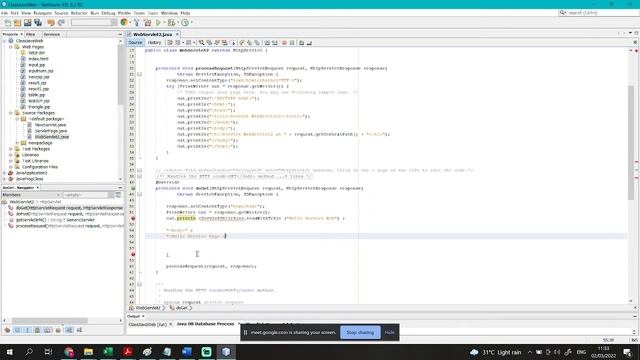The image size is (640, 360).
Task: Expand the newpackage node
Action: pyautogui.click(x=17, y=143)
